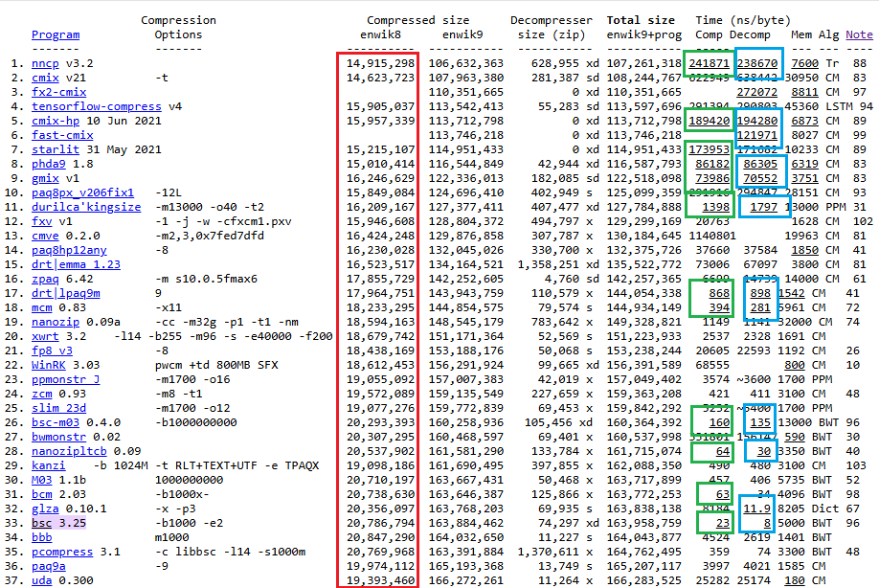Open the paq8hp12any link
879x588 pixels.
pos(69,251)
